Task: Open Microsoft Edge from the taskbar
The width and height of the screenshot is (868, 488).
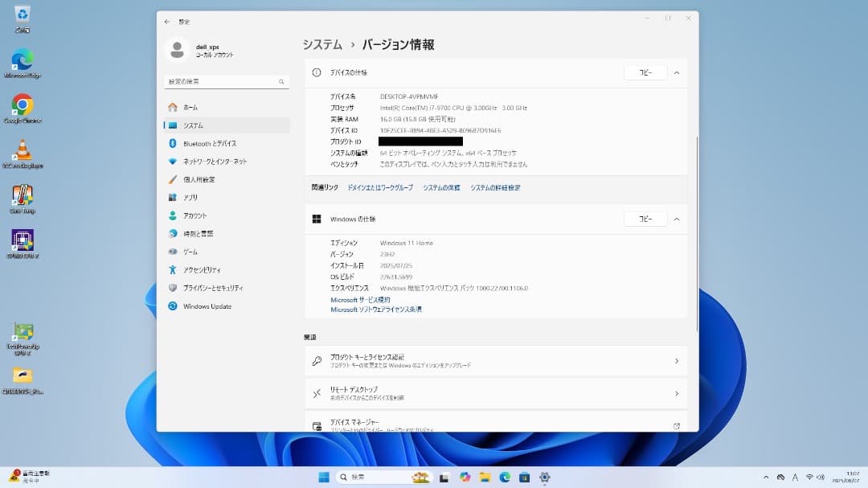Action: [505, 476]
